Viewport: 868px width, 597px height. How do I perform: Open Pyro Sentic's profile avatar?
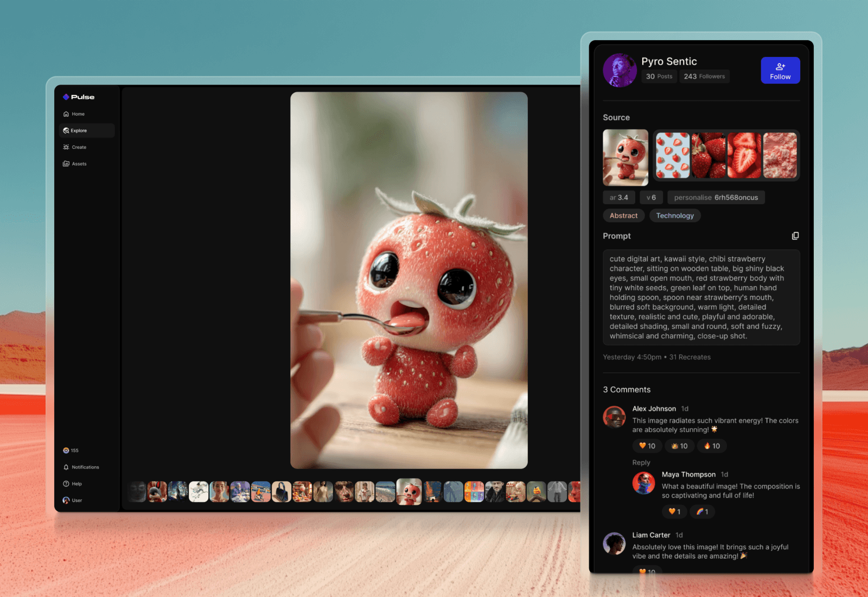(x=620, y=71)
